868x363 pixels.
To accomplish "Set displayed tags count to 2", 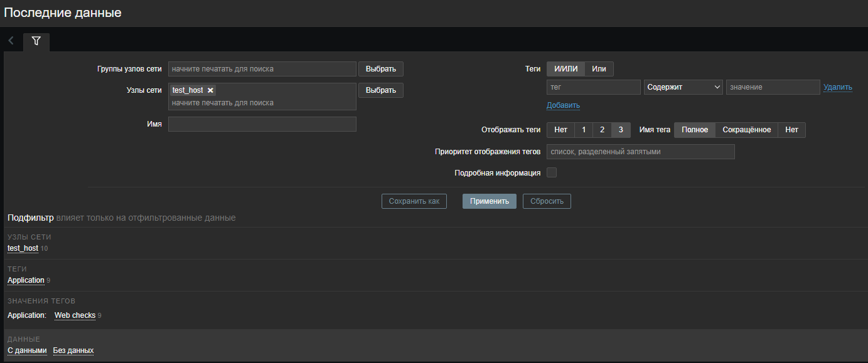I will [602, 130].
